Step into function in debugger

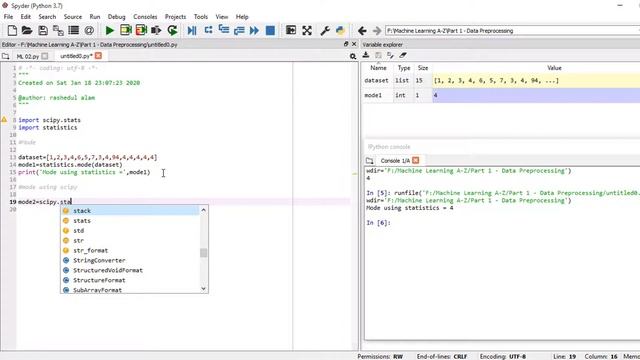click(224, 31)
